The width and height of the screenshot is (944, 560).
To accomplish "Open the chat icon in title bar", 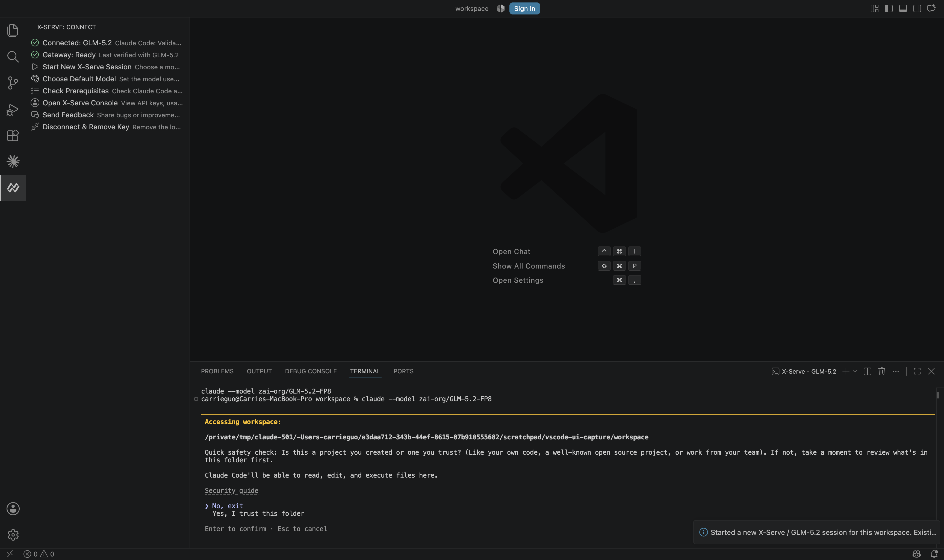I will pyautogui.click(x=931, y=8).
